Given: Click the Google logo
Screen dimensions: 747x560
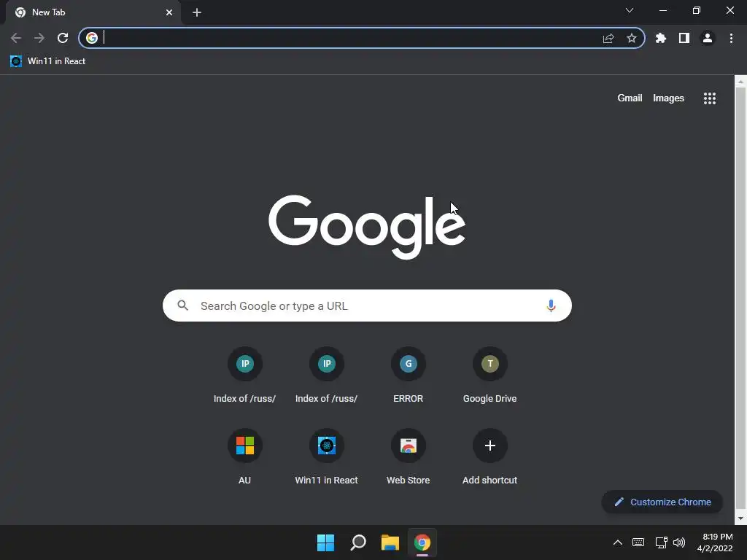Looking at the screenshot, I should (x=367, y=227).
